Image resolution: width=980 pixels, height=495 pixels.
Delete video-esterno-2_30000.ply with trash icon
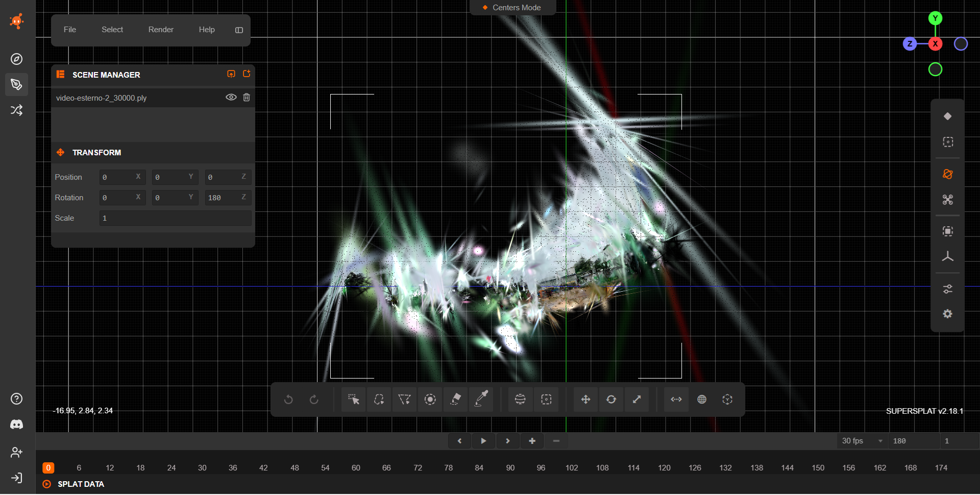[247, 98]
